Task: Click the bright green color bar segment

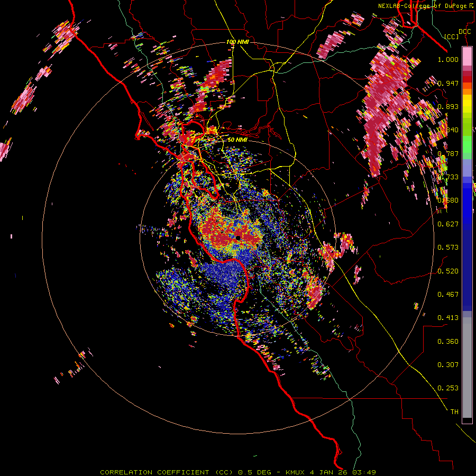Action: [467, 144]
